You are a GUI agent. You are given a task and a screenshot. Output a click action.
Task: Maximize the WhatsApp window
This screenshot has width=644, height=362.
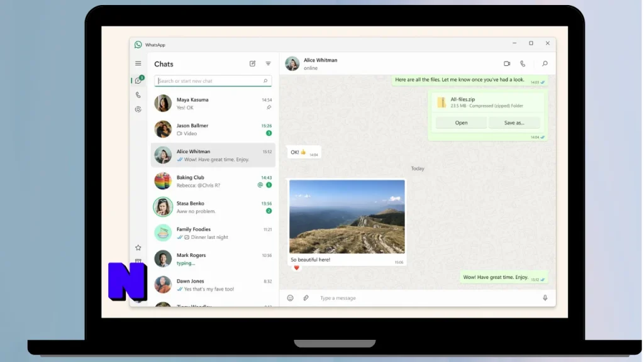click(x=531, y=43)
